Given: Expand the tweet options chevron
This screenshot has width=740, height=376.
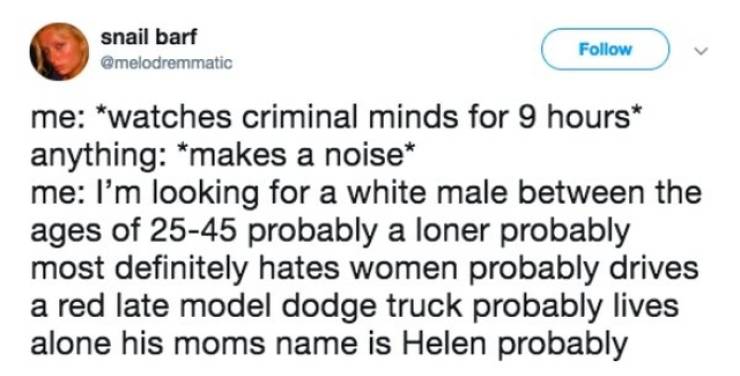Looking at the screenshot, I should tap(703, 50).
